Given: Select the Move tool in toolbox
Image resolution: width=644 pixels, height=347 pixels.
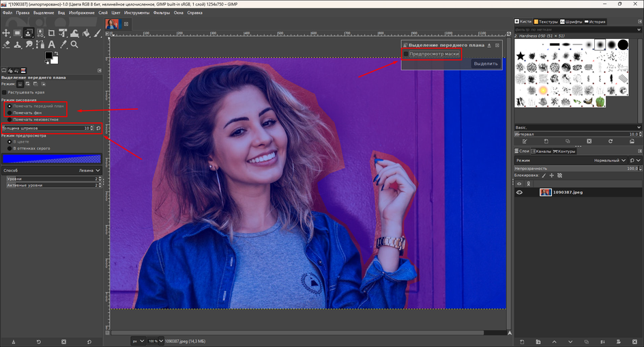Looking at the screenshot, I should (x=6, y=33).
